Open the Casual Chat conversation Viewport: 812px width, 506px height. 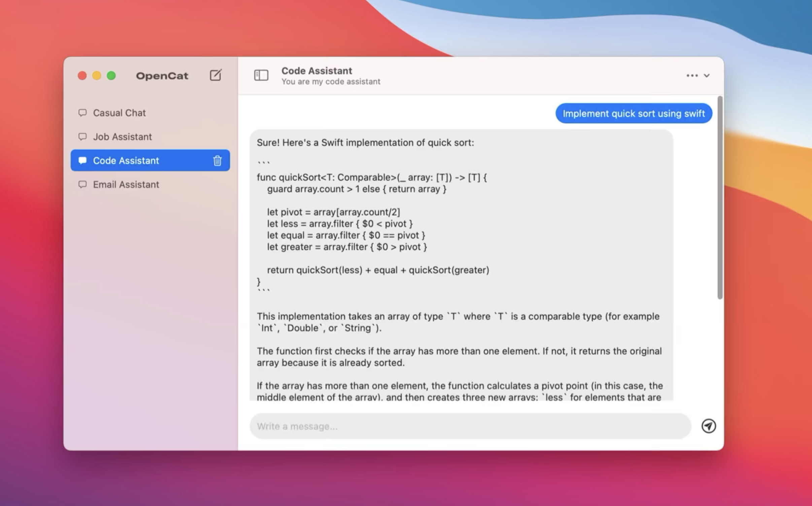[150, 113]
